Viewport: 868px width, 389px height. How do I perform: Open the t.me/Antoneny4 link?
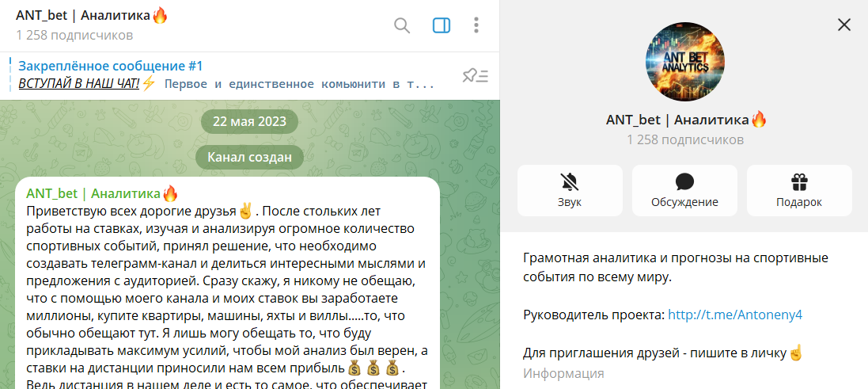pyautogui.click(x=735, y=315)
